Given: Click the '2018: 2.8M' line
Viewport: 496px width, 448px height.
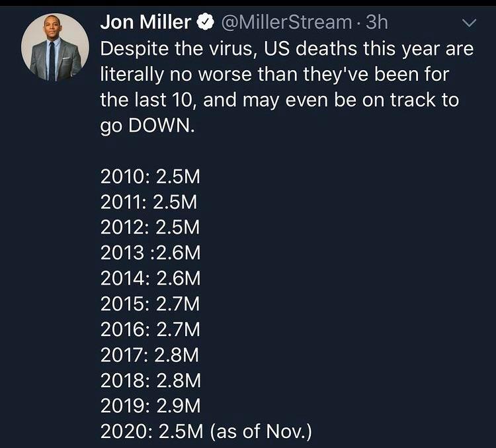Looking at the screenshot, I should pyautogui.click(x=150, y=381).
